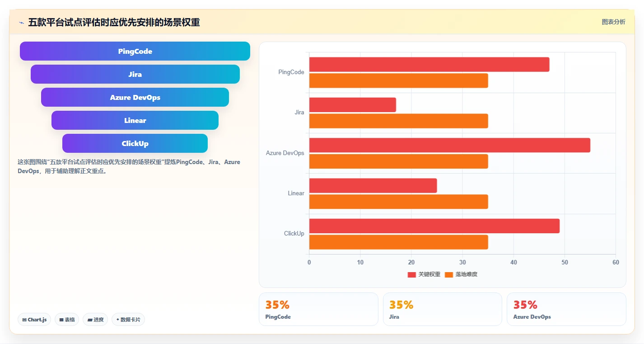Click Azure DevOps orange 落地难度 bar
The height and width of the screenshot is (344, 644).
coord(398,161)
